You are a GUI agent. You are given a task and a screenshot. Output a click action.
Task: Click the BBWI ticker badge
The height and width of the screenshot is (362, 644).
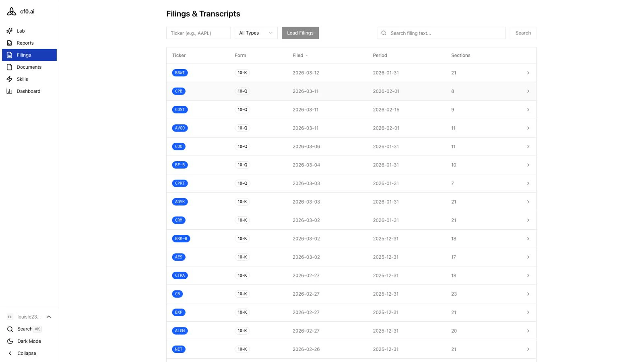(180, 73)
